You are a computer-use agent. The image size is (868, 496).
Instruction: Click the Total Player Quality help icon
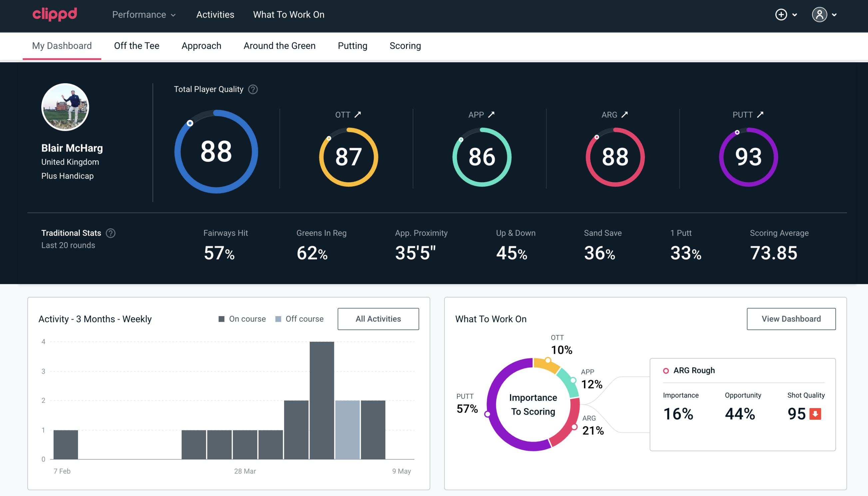(x=252, y=89)
